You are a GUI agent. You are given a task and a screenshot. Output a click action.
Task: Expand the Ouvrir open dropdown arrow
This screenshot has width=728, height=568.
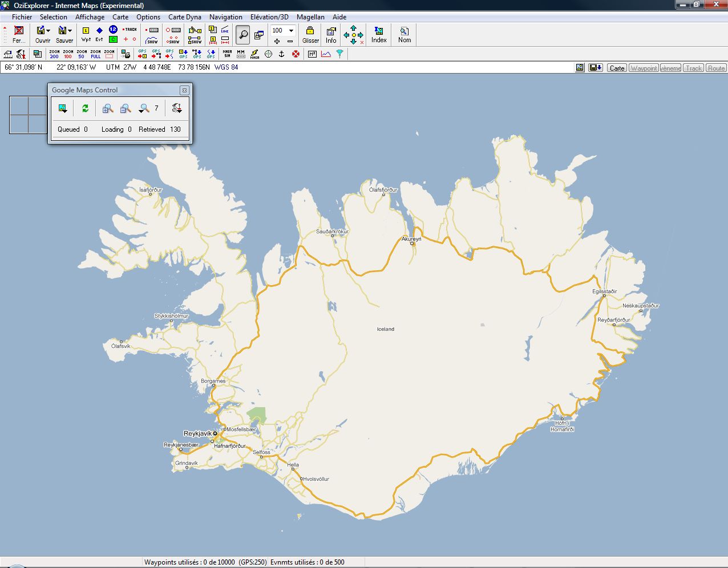pyautogui.click(x=48, y=31)
